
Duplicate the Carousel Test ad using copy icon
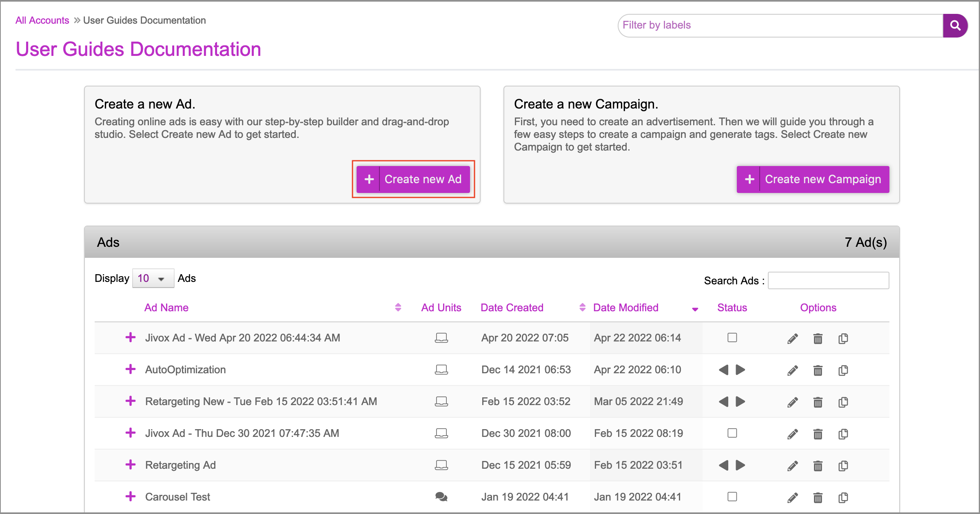point(843,498)
